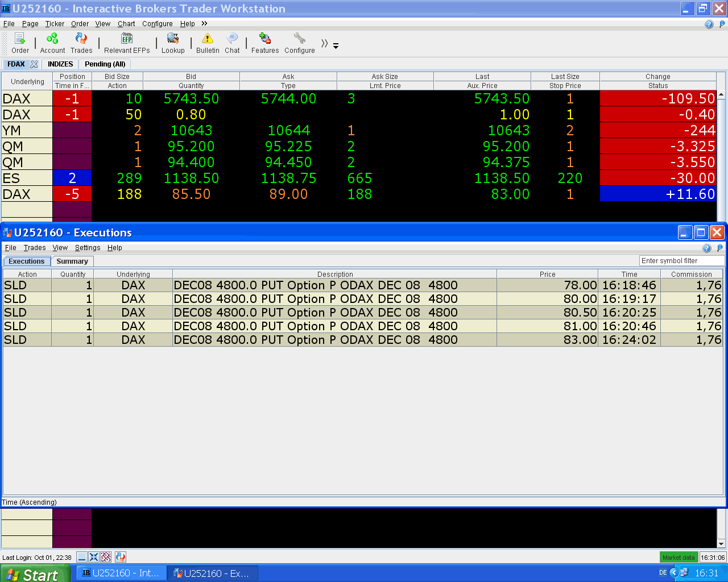Click the language bar DE indicator in system tray
The width and height of the screenshot is (728, 582).
tap(663, 573)
